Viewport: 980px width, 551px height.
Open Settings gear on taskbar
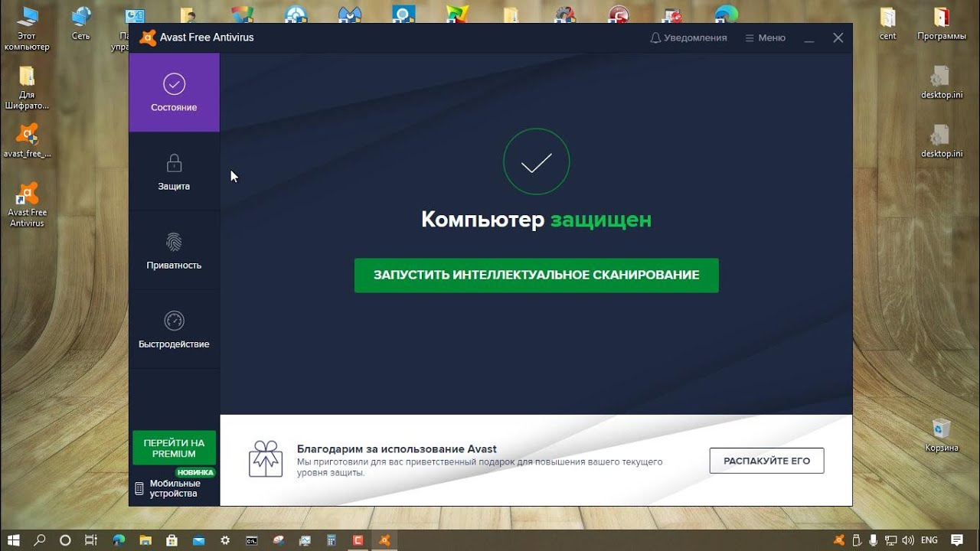click(x=224, y=540)
